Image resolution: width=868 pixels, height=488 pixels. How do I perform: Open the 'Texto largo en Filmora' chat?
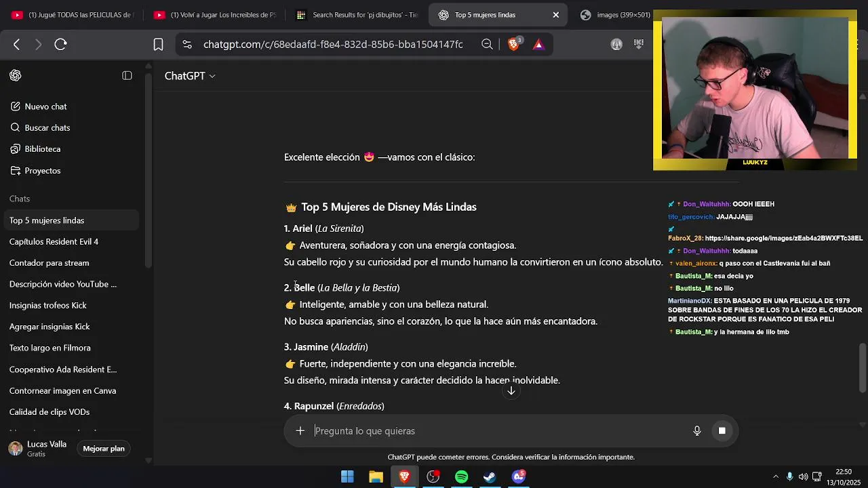pyautogui.click(x=71, y=348)
